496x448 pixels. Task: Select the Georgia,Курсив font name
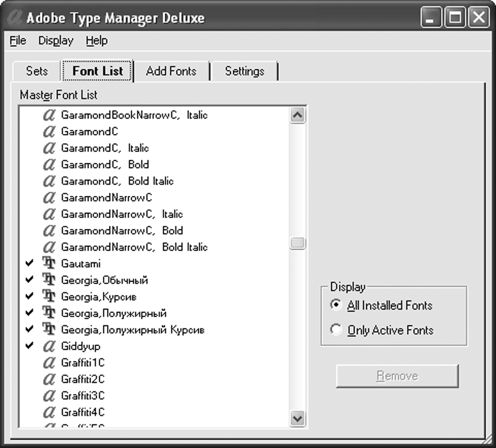[x=99, y=297]
